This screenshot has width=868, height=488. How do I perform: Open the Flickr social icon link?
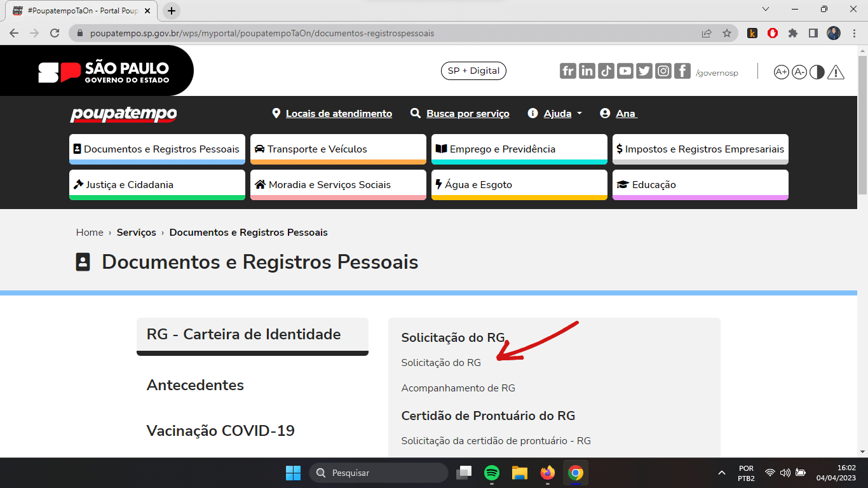[568, 71]
